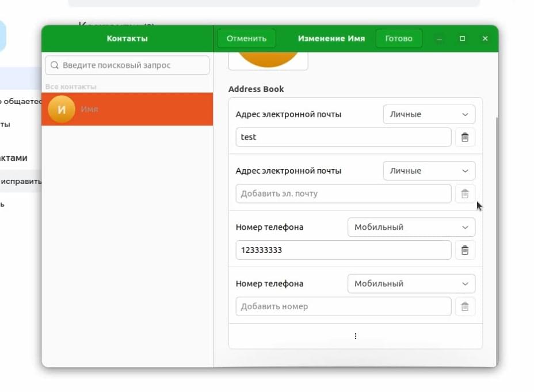Delete the 'test' email address entry

tap(465, 137)
